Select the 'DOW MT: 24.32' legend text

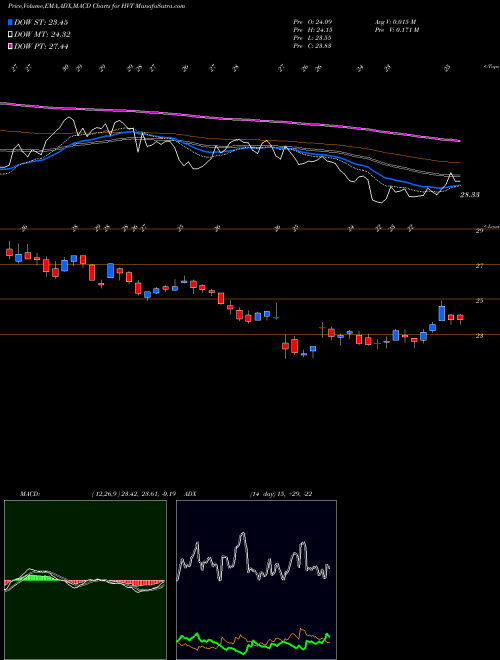click(43, 35)
